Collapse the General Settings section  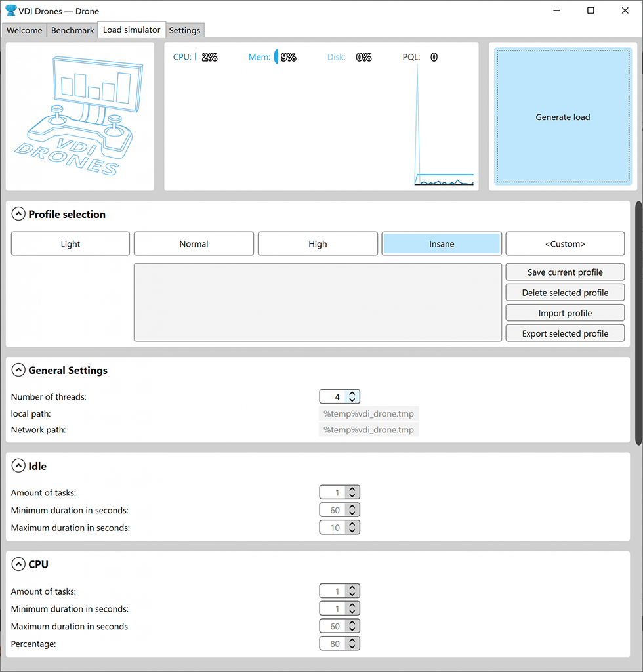coord(18,370)
